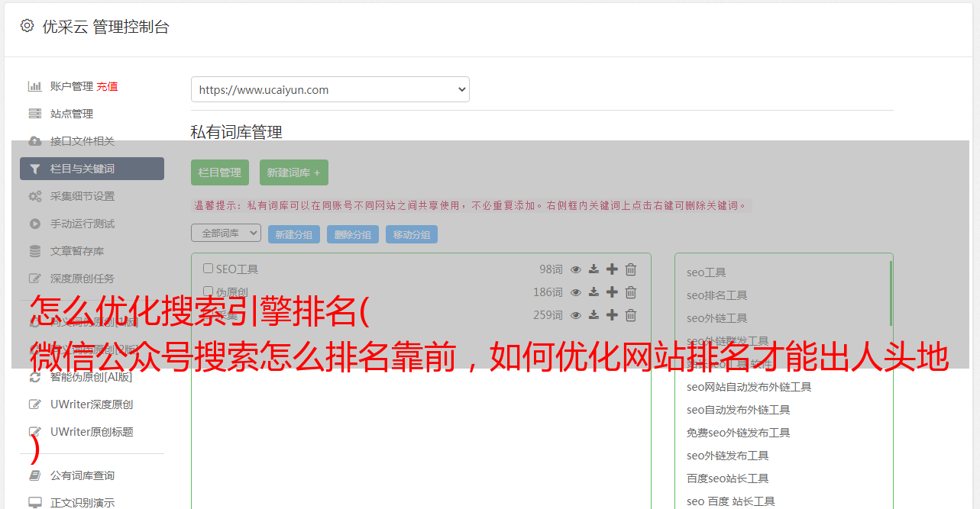This screenshot has width=980, height=509.
Task: Click the gears icon beside 采集细节设置
Action: coord(34,196)
